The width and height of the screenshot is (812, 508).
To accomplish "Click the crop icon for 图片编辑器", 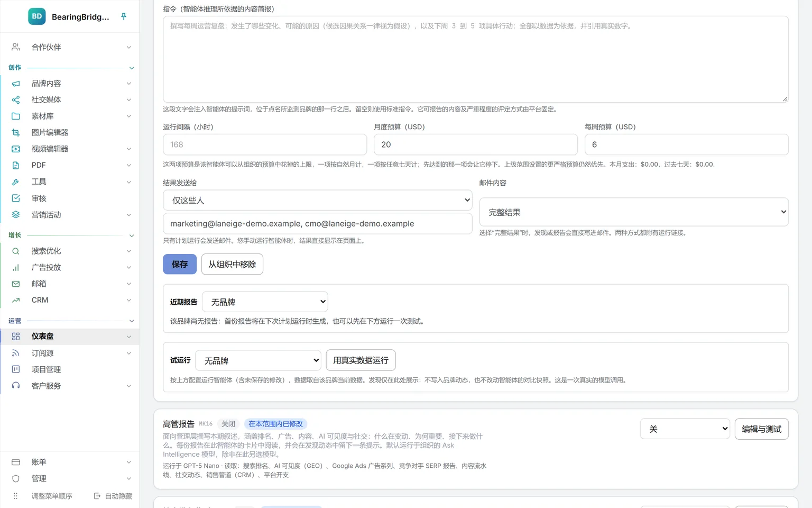I will click(x=16, y=133).
